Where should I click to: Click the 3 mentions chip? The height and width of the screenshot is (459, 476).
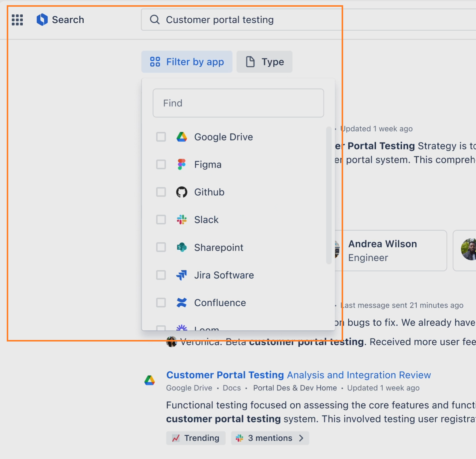point(270,438)
